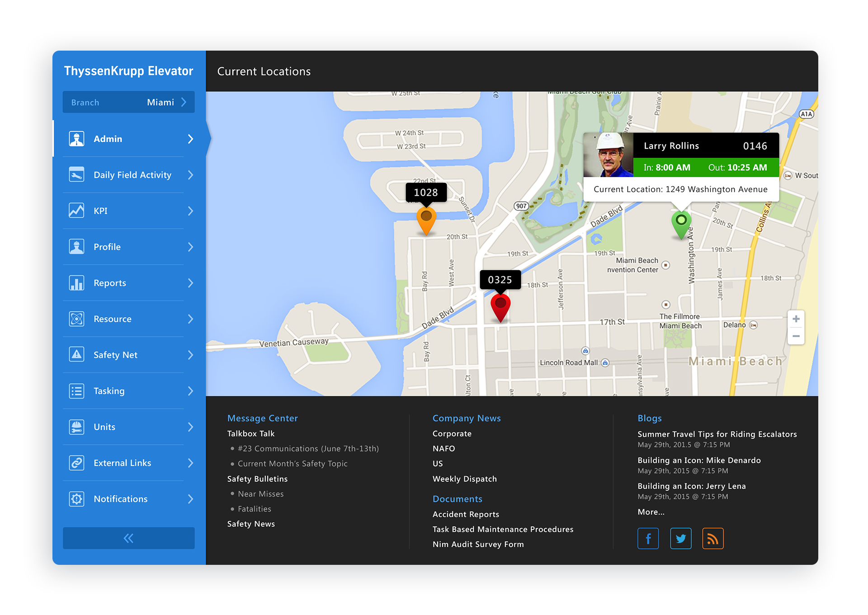Screen dimensions: 868x615
Task: Open the Corporate news link
Action: pyautogui.click(x=452, y=433)
